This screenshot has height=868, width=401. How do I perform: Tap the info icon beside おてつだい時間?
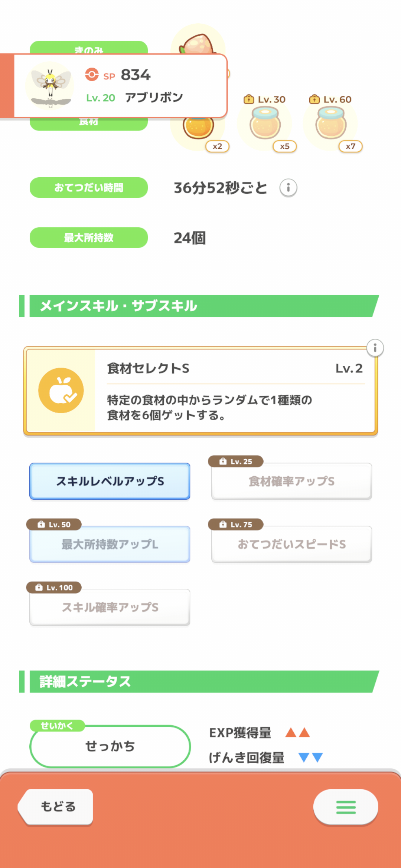pos(288,188)
